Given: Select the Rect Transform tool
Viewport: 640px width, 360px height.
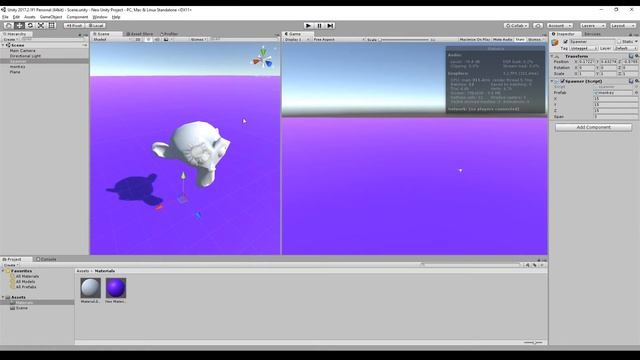Looking at the screenshot, I should pyautogui.click(x=52, y=25).
